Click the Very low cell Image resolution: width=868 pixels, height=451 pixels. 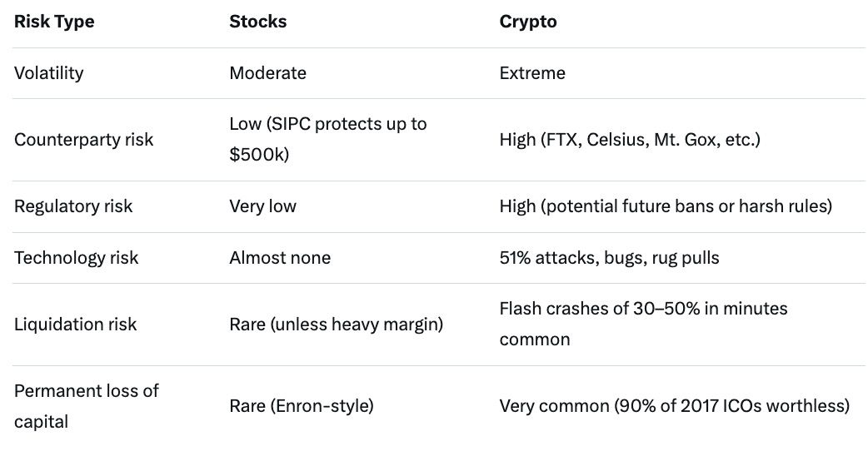[262, 206]
